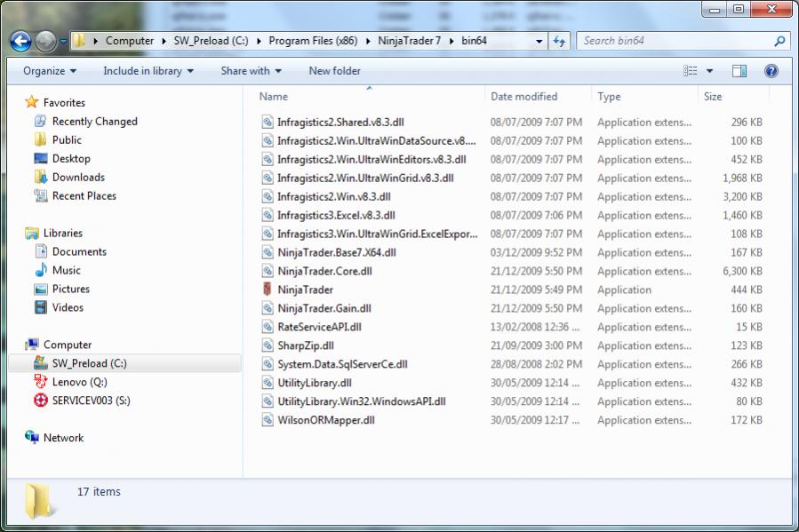Select Computer in the address breadcrumb
This screenshot has width=799, height=532.
coord(130,41)
